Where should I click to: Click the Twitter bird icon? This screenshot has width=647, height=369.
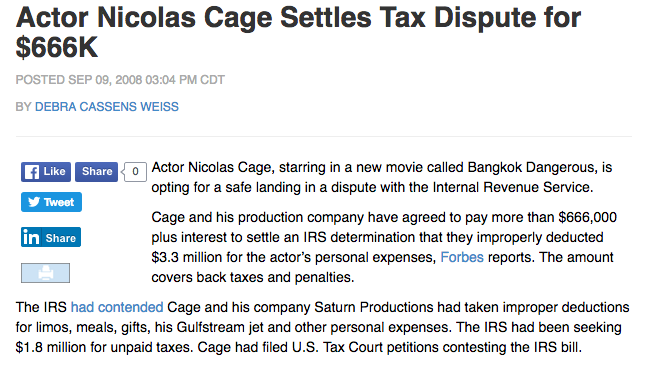pos(34,202)
